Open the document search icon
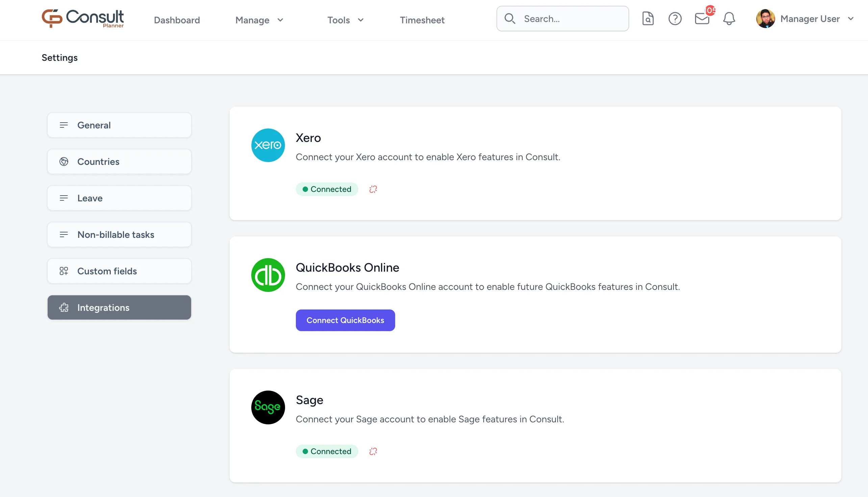Viewport: 868px width, 497px height. [648, 19]
